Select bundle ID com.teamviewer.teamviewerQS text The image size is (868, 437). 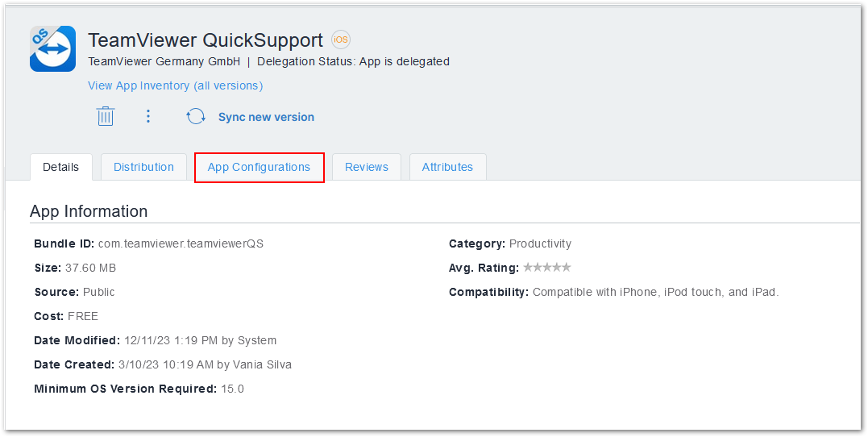pos(181,243)
